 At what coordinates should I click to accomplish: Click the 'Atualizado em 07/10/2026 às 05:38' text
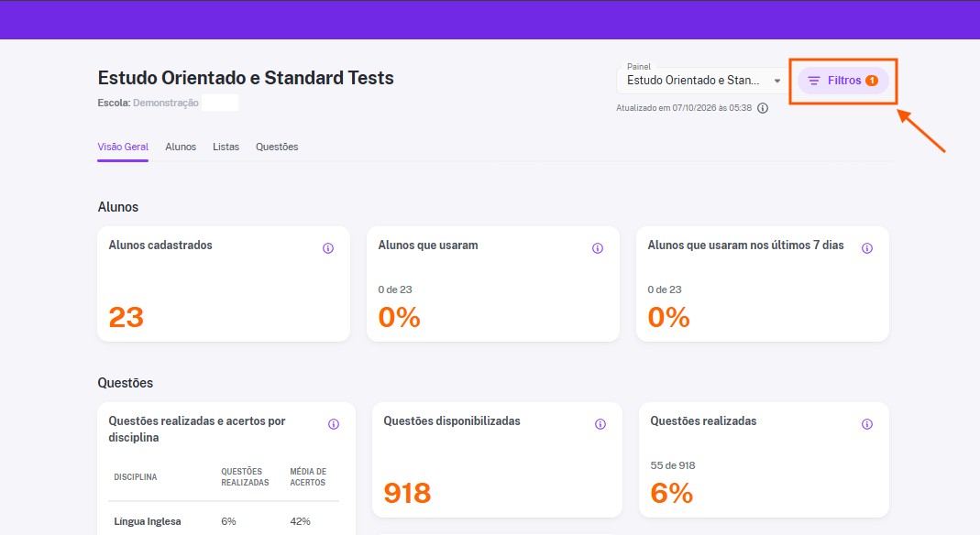[684, 108]
